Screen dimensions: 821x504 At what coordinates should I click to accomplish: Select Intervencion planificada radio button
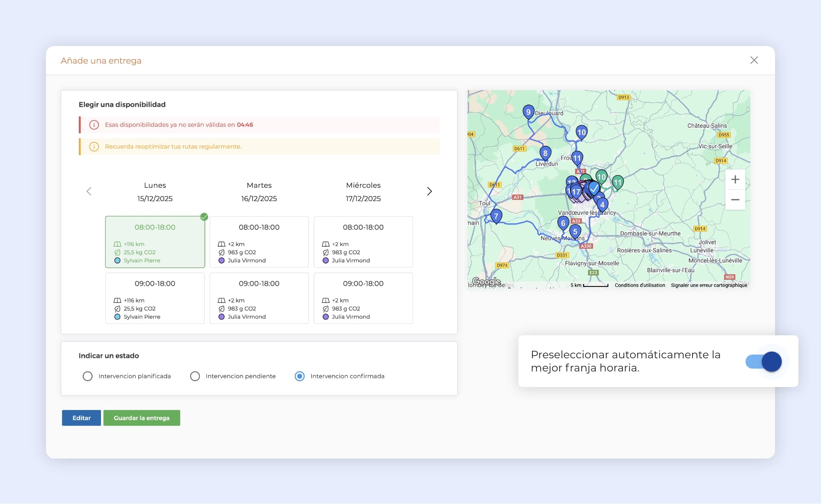point(87,376)
